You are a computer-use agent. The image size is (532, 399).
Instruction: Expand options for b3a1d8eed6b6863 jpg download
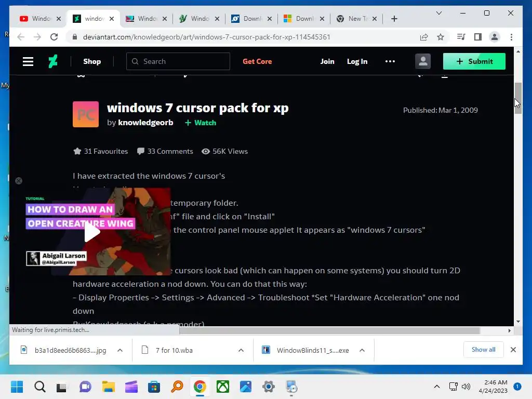tap(120, 350)
